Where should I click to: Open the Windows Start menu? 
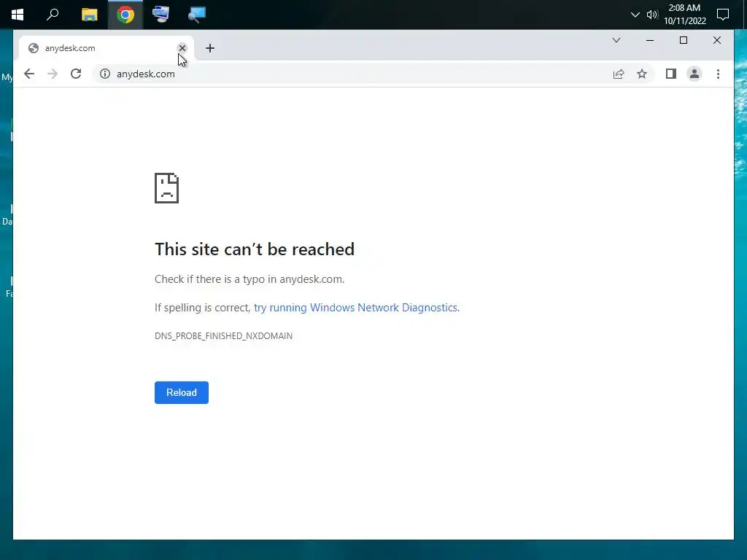pyautogui.click(x=18, y=15)
